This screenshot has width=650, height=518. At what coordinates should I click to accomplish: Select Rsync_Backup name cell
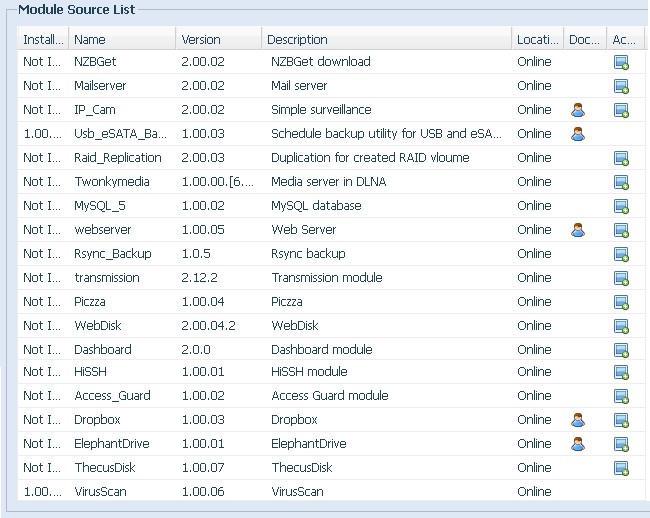coord(112,254)
